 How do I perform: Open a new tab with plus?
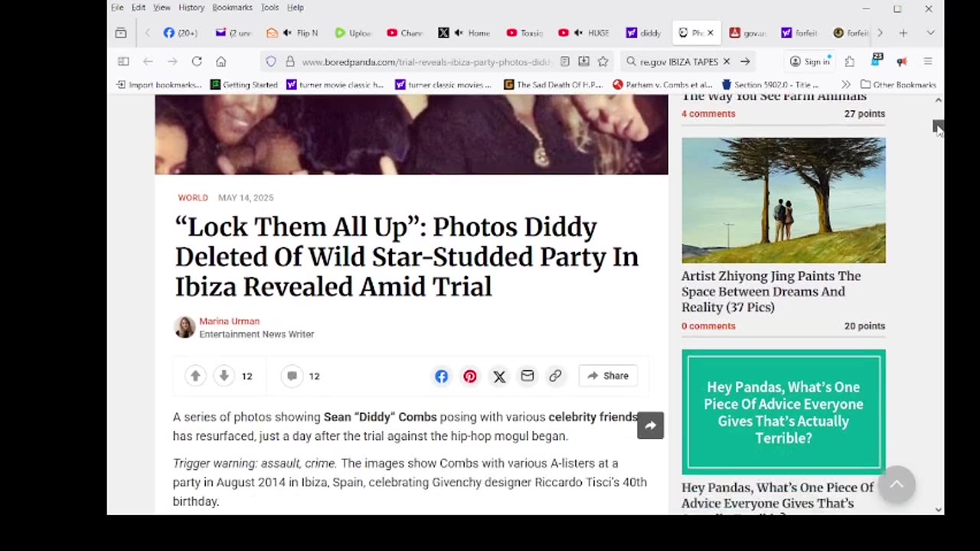tap(903, 33)
